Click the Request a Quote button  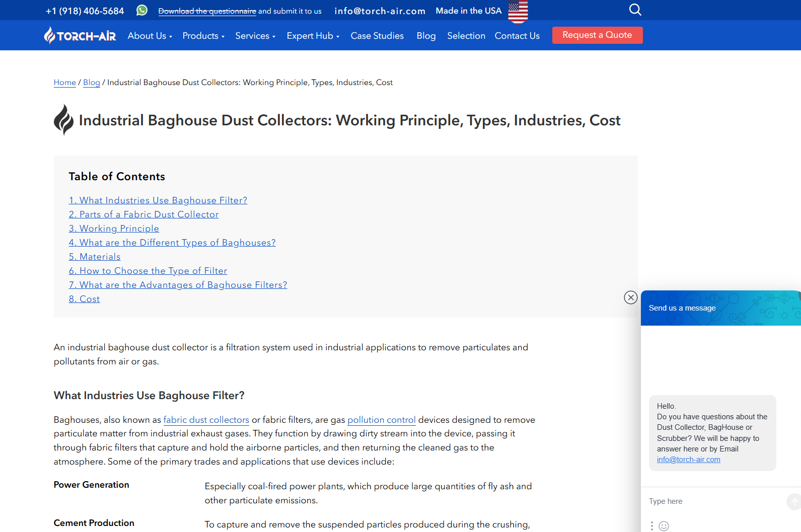click(x=597, y=35)
